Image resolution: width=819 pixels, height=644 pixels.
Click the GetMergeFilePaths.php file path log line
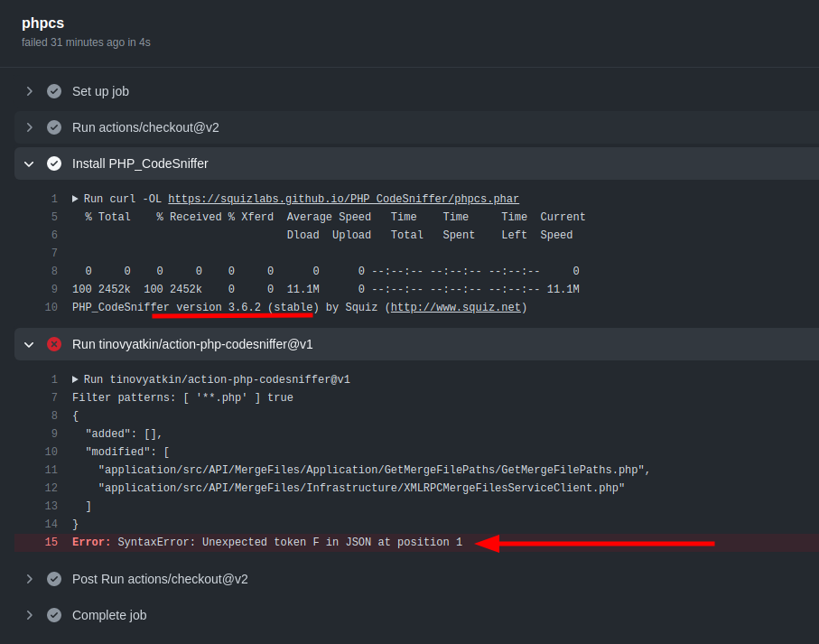(374, 470)
